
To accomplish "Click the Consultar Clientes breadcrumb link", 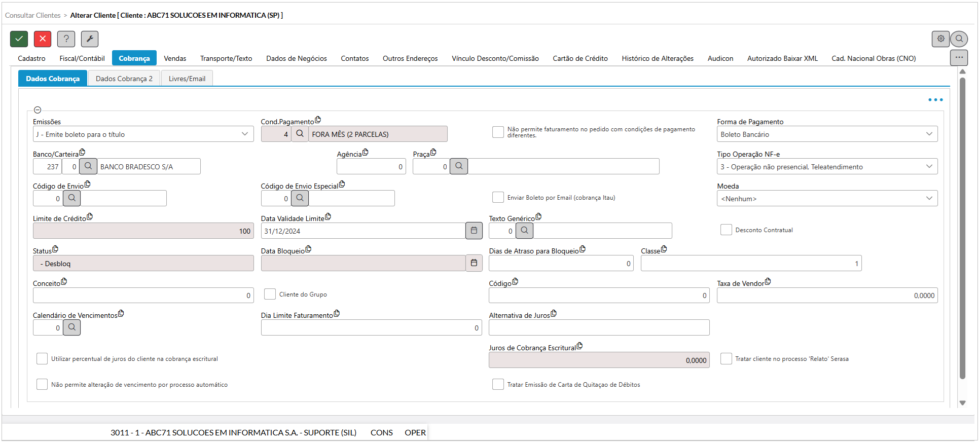I will click(33, 15).
